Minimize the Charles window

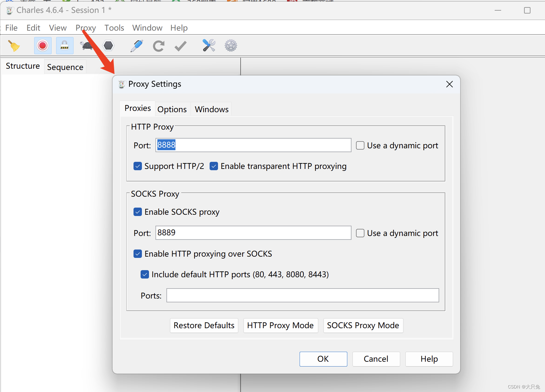tap(498, 10)
